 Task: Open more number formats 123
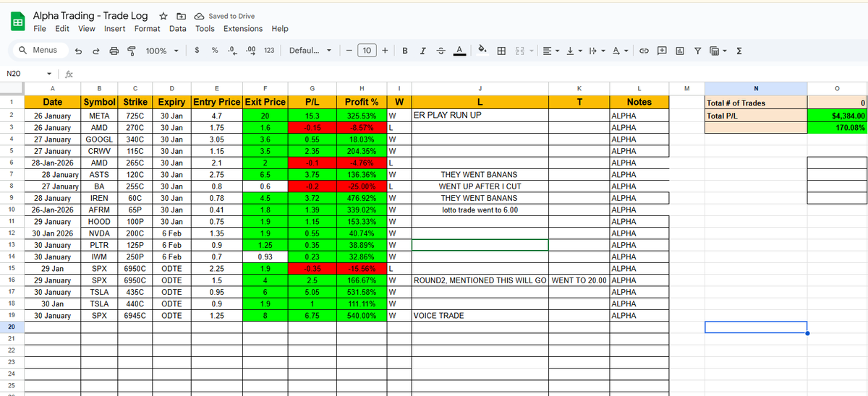pos(268,51)
